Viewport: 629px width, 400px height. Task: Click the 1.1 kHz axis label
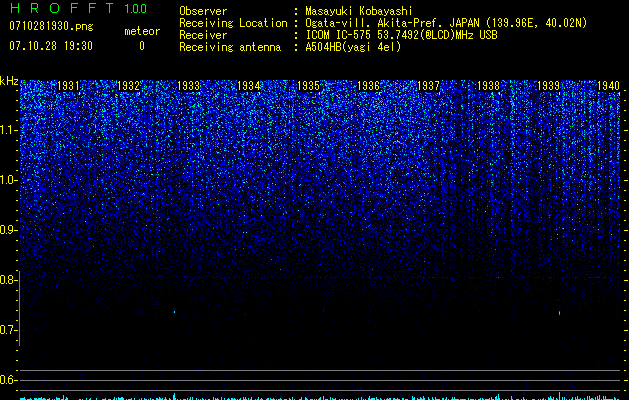pyautogui.click(x=7, y=130)
